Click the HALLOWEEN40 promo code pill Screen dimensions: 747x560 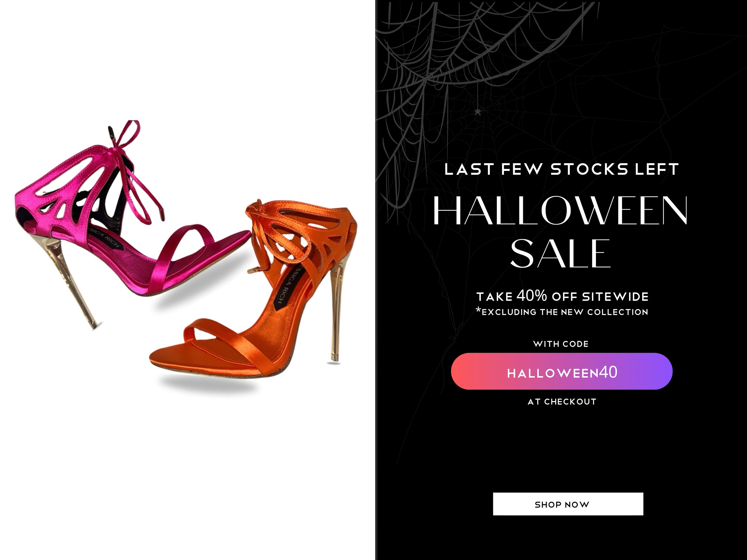click(x=561, y=371)
